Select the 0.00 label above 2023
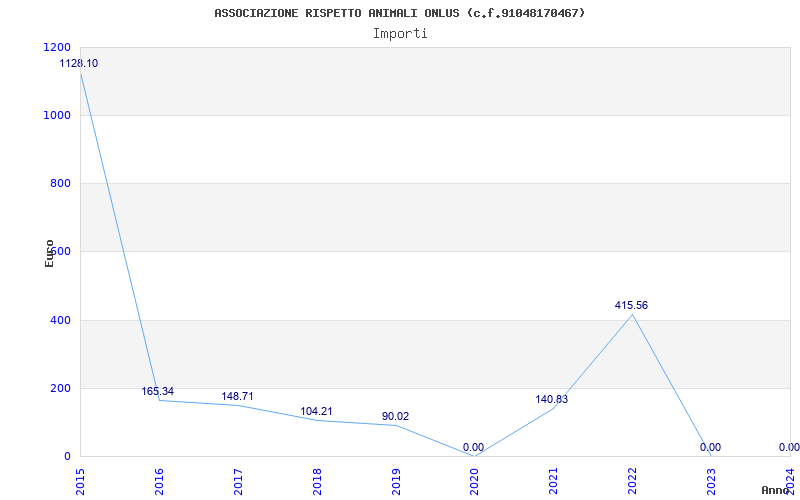 point(710,447)
